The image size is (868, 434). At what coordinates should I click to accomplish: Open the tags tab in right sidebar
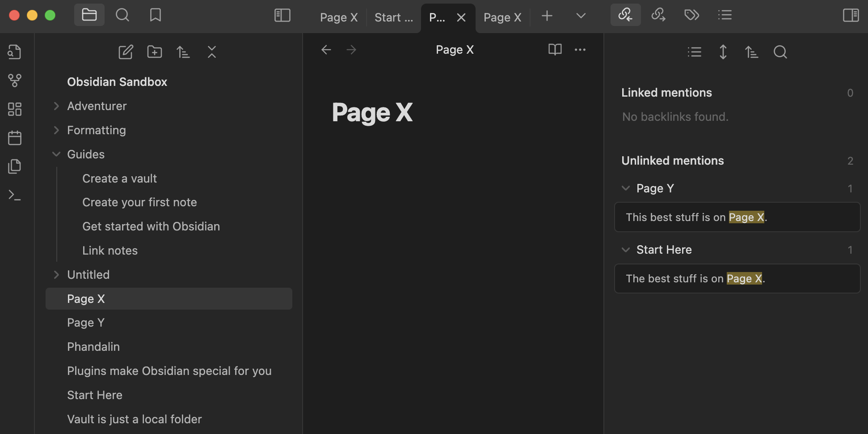pos(691,15)
